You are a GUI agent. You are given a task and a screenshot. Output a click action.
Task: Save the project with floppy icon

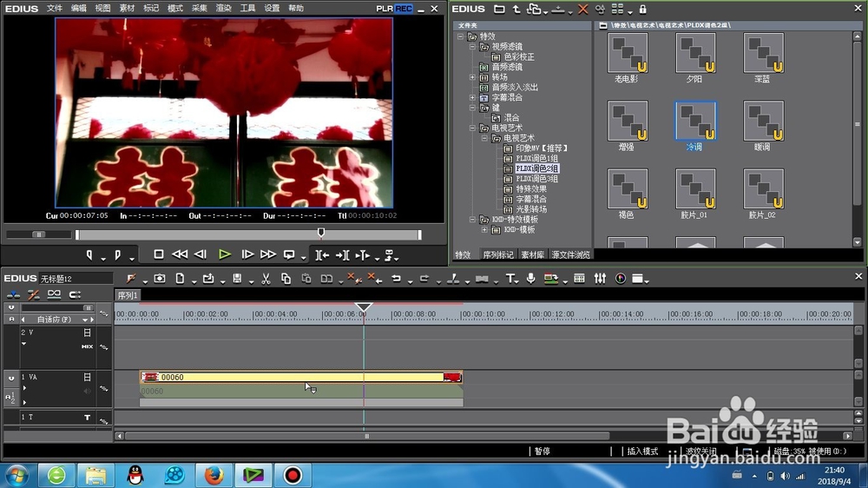(x=237, y=279)
